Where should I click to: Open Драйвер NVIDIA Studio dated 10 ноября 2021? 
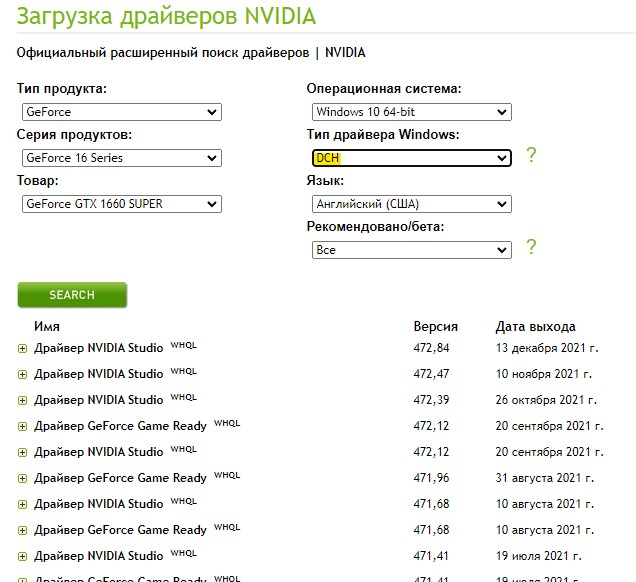99,374
